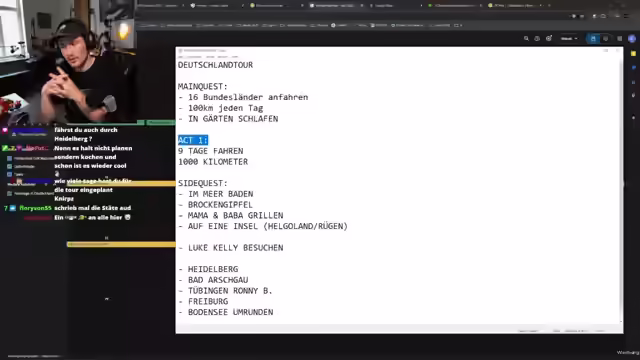Click the highlighted ACT 1: text
The height and width of the screenshot is (360, 640).
193,140
